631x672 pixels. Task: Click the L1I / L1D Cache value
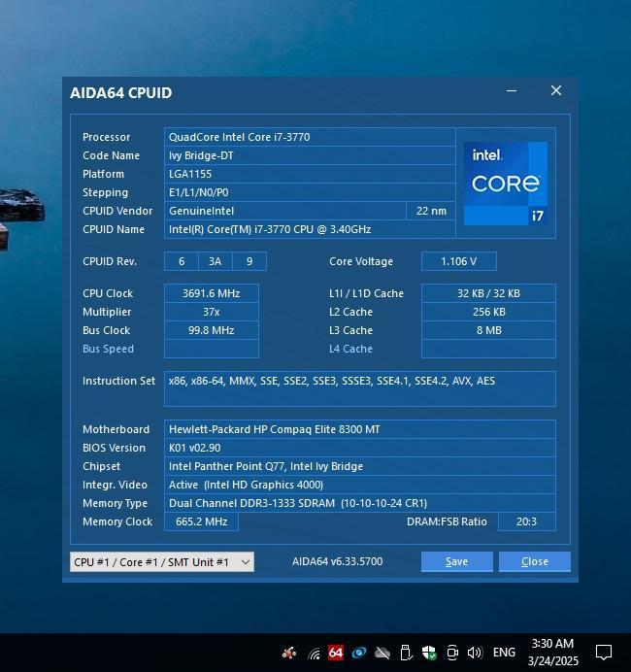(488, 293)
